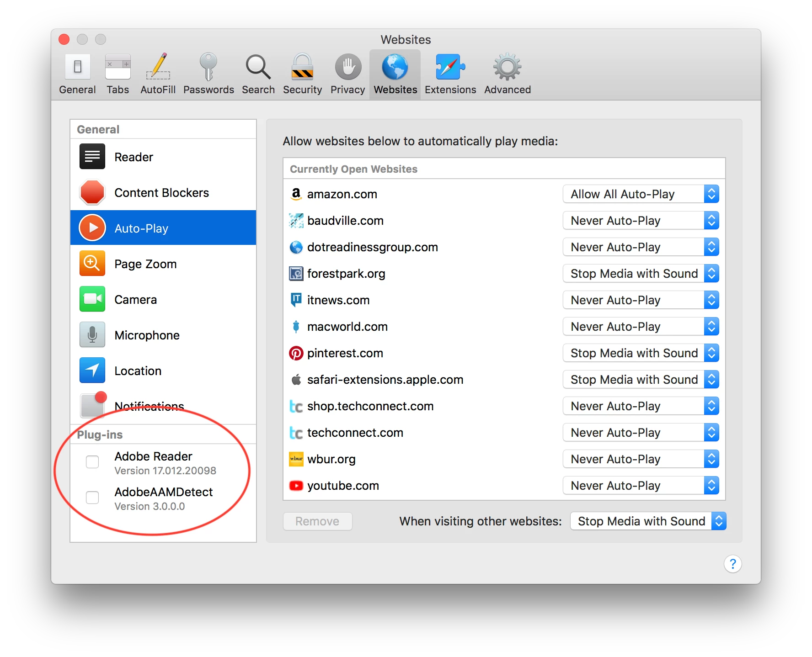Image resolution: width=812 pixels, height=657 pixels.
Task: Select the Camera icon in sidebar
Action: click(x=92, y=299)
